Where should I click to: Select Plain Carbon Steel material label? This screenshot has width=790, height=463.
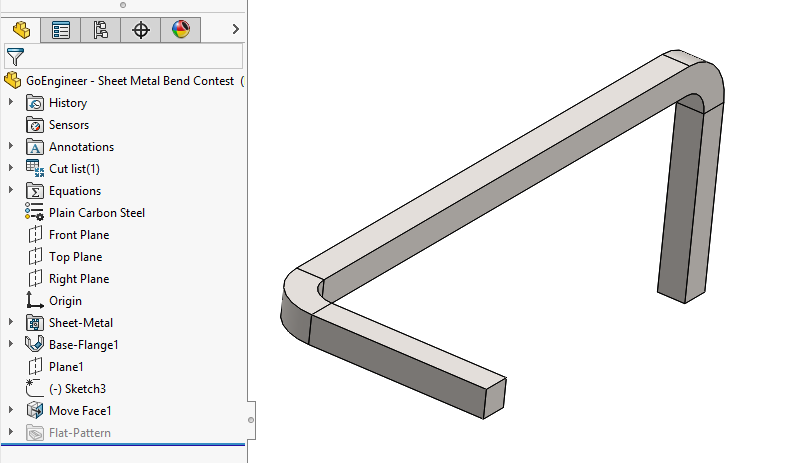97,213
